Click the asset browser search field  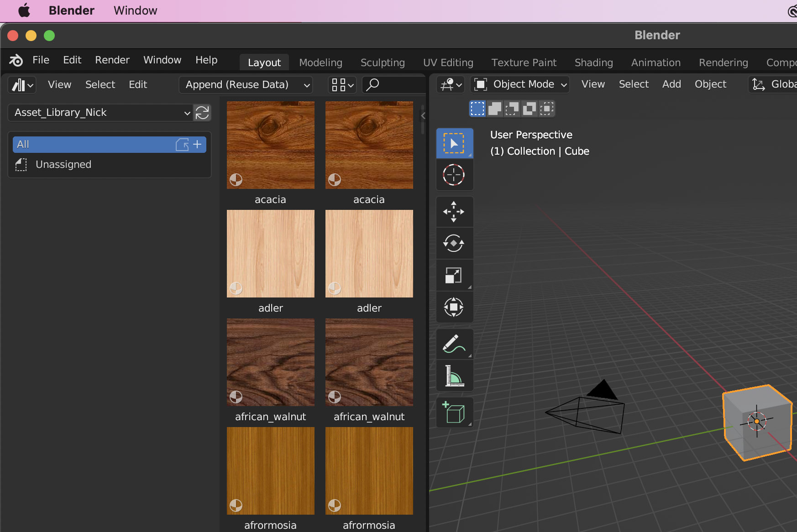(x=395, y=85)
